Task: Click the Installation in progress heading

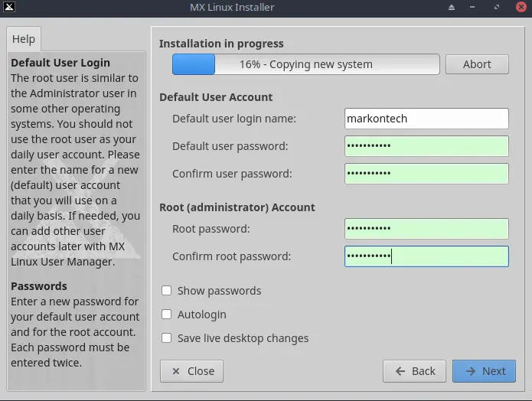Action: [221, 44]
